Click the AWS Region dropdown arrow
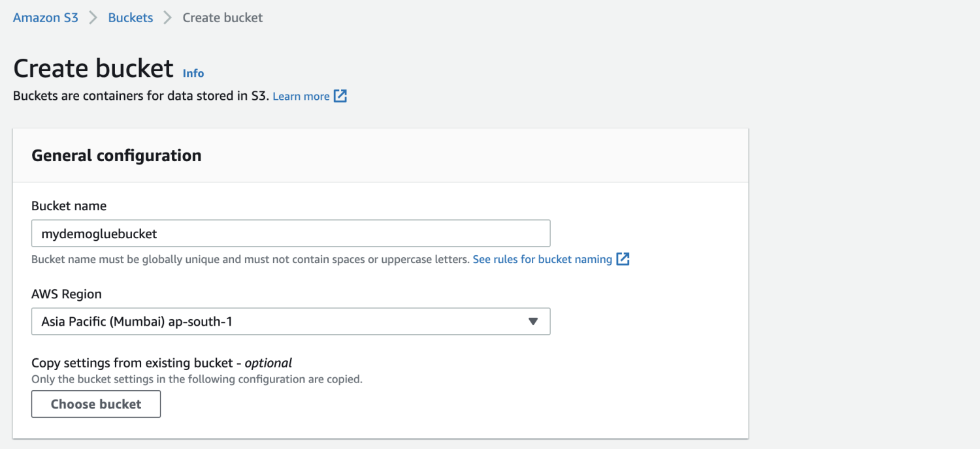980x449 pixels. pos(532,321)
